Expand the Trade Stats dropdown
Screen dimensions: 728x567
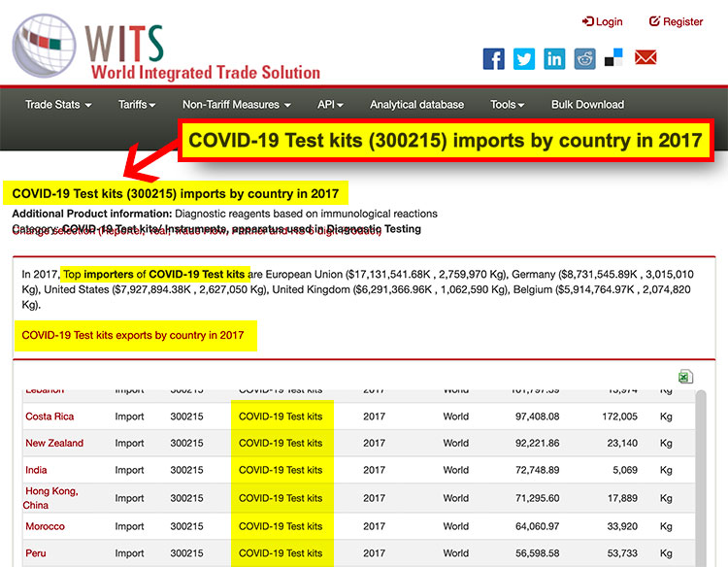[58, 105]
